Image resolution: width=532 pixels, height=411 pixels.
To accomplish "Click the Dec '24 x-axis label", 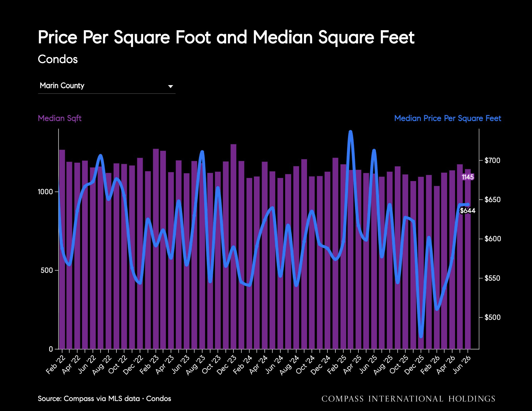I will click(x=321, y=365).
